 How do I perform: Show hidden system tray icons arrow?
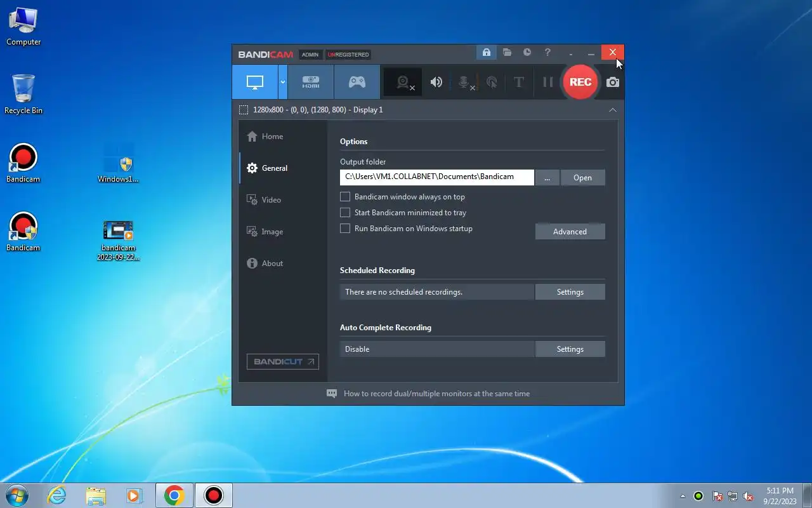(683, 496)
